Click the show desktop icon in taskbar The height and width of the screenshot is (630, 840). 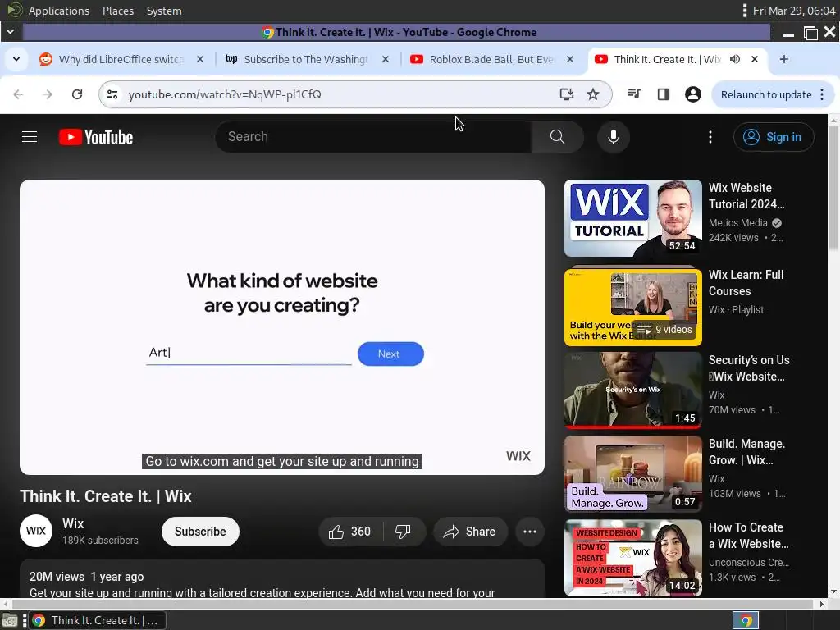pos(10,620)
